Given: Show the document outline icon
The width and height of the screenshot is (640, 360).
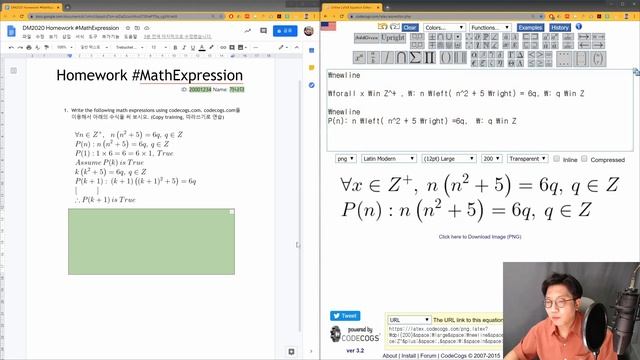Looking at the screenshot, I should pos(13,71).
